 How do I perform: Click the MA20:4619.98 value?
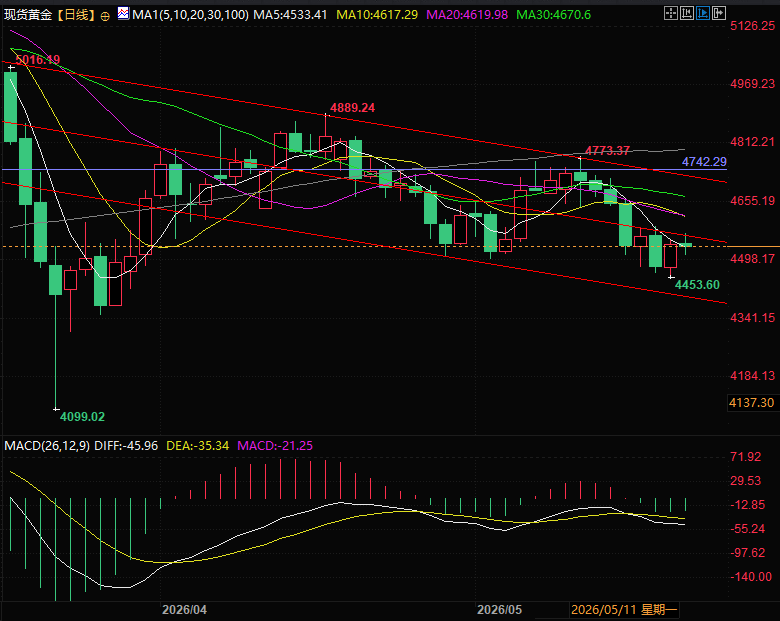[x=467, y=15]
